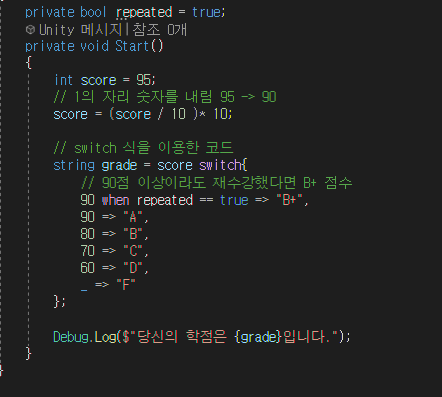Viewport: 442px width, 397px height.
Task: Click 'Debug' in the Debug.Log call
Action: click(x=71, y=337)
